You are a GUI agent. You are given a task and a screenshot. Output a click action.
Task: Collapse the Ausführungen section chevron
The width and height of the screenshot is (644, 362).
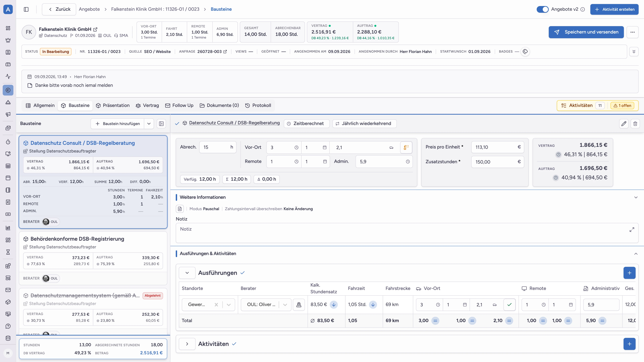187,273
